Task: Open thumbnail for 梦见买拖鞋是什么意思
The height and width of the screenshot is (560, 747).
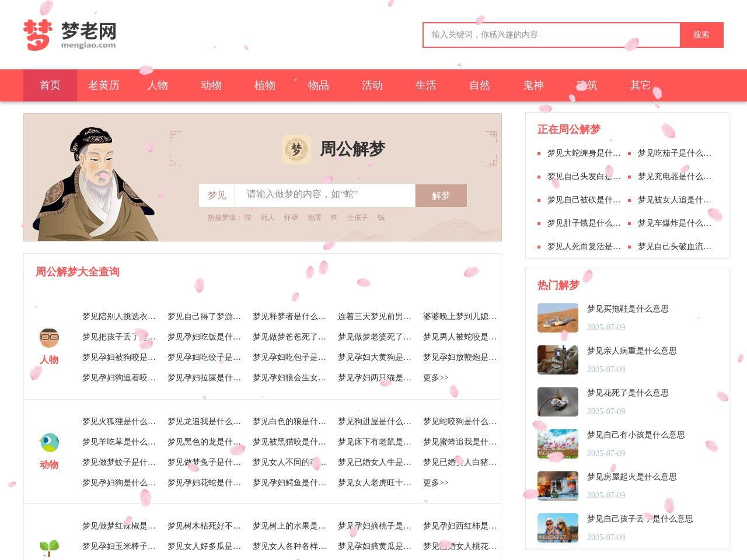Action: [558, 318]
